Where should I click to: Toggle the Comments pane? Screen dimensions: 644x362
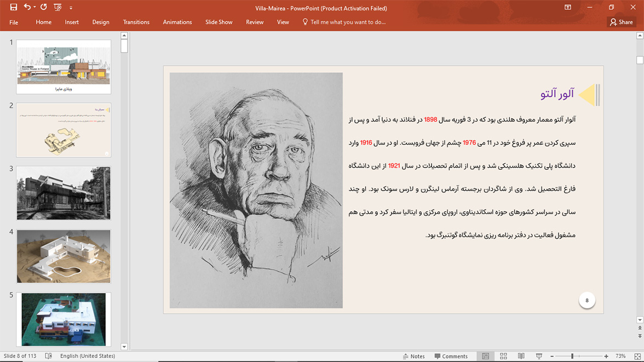(x=451, y=356)
